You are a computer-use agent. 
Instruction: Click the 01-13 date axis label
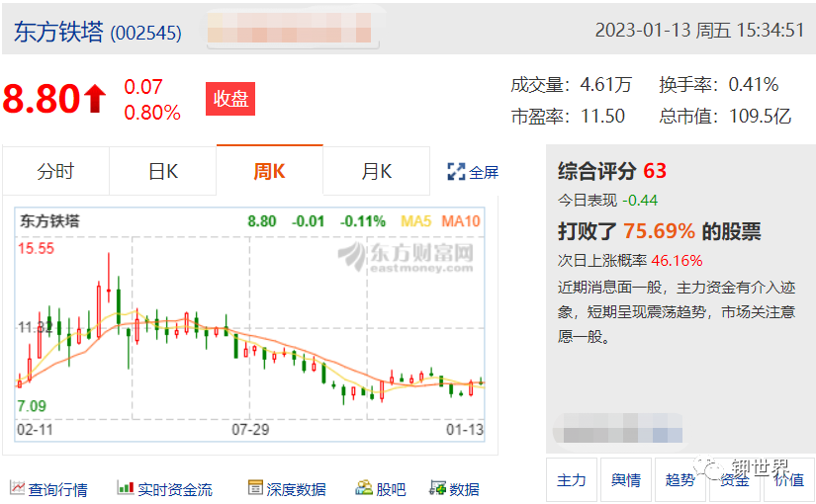coord(465,430)
